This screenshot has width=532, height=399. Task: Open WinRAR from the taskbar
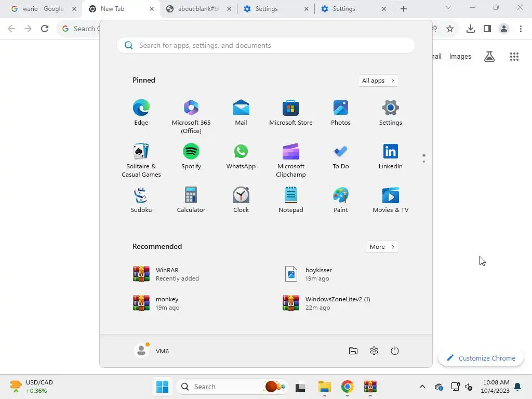tap(370, 387)
